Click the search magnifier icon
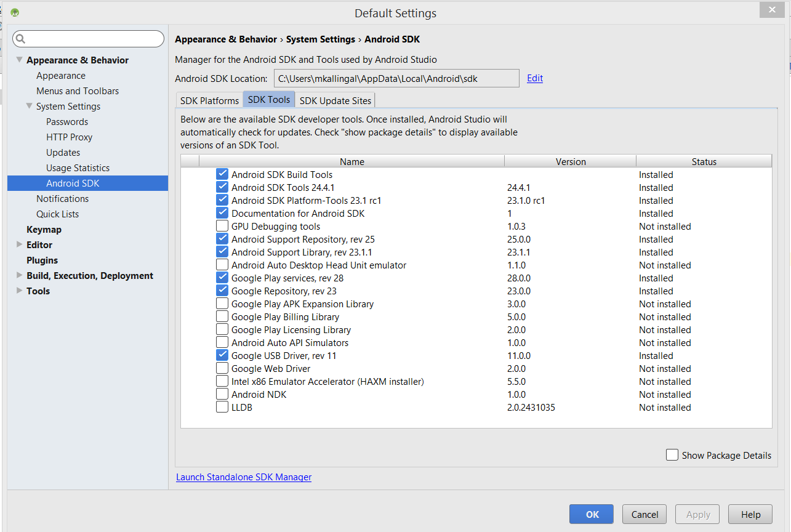 pos(20,39)
